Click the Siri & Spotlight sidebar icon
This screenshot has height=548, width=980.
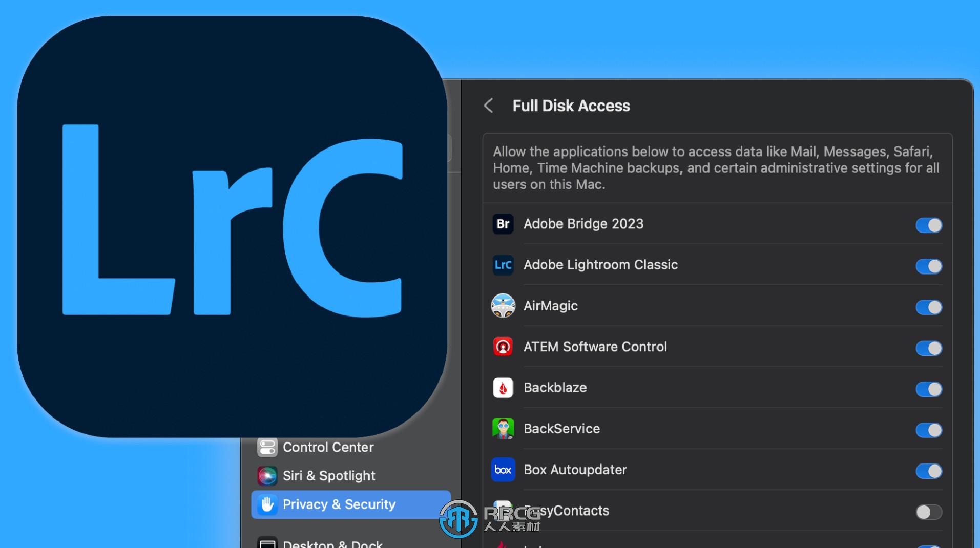click(x=267, y=476)
